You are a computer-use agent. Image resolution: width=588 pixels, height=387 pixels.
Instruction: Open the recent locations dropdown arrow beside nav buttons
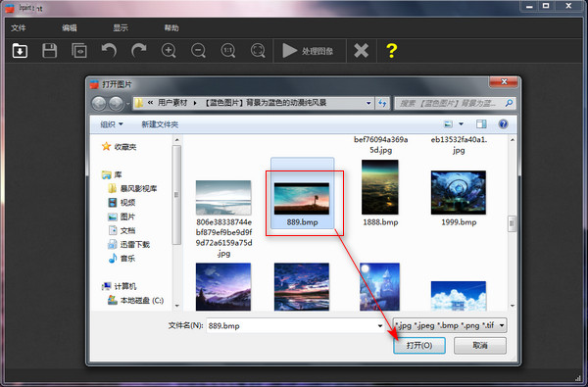[x=128, y=104]
